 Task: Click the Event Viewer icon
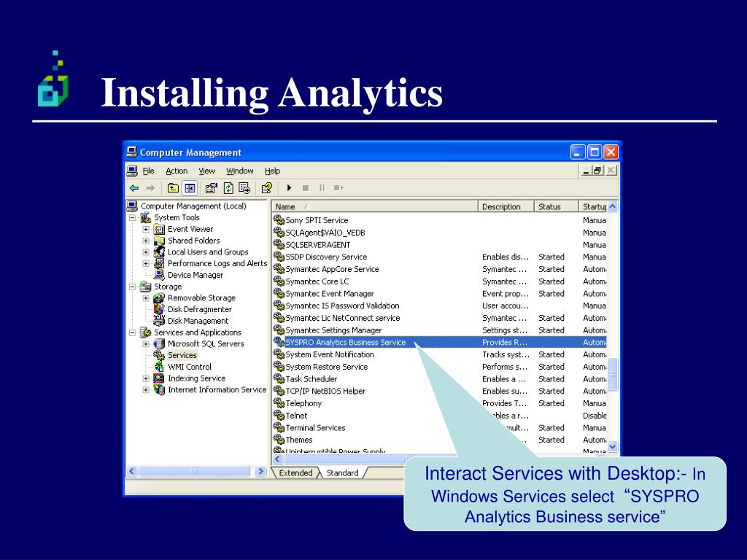tap(159, 229)
